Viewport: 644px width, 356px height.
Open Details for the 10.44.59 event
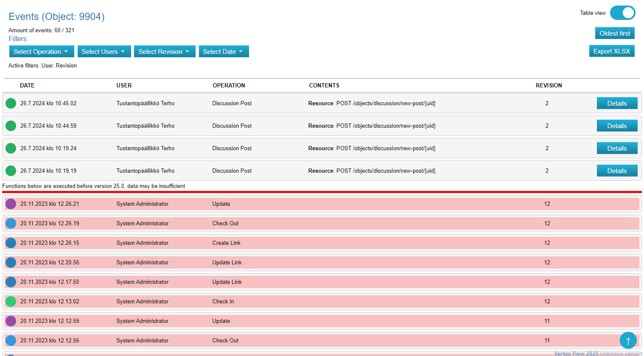point(616,126)
